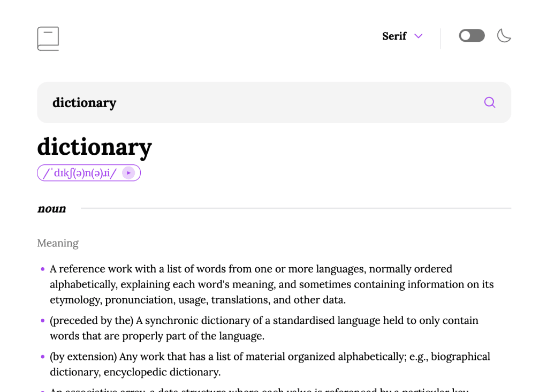Click the vertical divider after Serif dropdown

(x=440, y=39)
